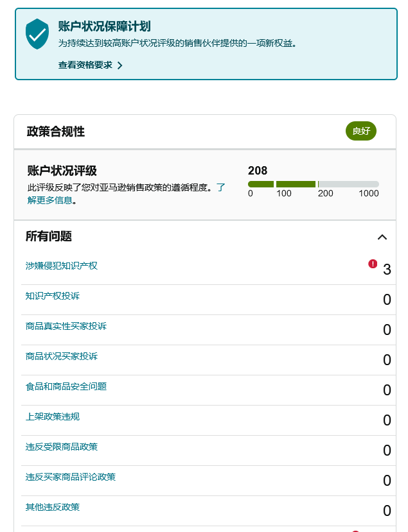Click the 1000 label on rating scale
Image resolution: width=408 pixels, height=532 pixels.
(369, 193)
